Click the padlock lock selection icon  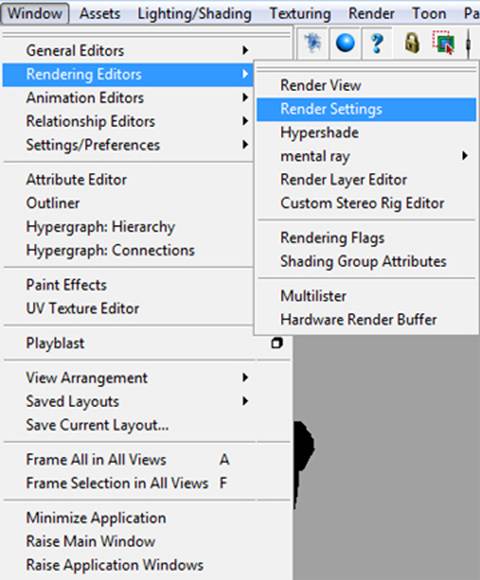pyautogui.click(x=412, y=43)
